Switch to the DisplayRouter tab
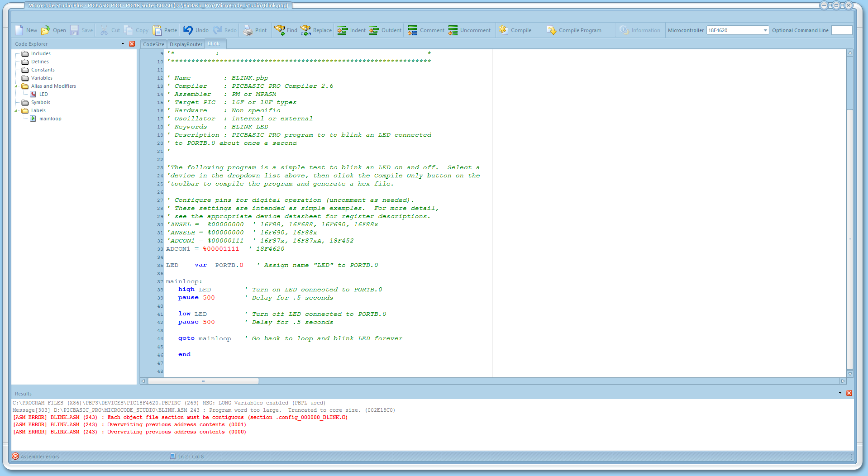This screenshot has width=868, height=476. click(x=186, y=44)
